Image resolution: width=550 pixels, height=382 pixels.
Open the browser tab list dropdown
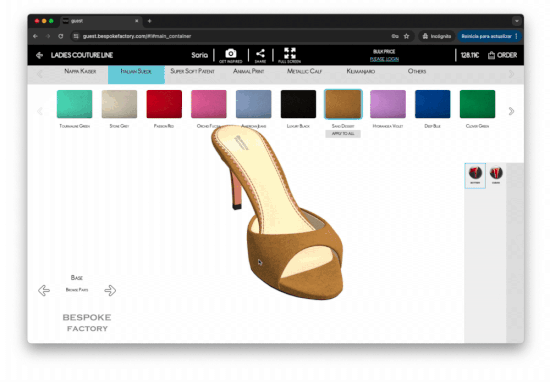click(x=517, y=21)
